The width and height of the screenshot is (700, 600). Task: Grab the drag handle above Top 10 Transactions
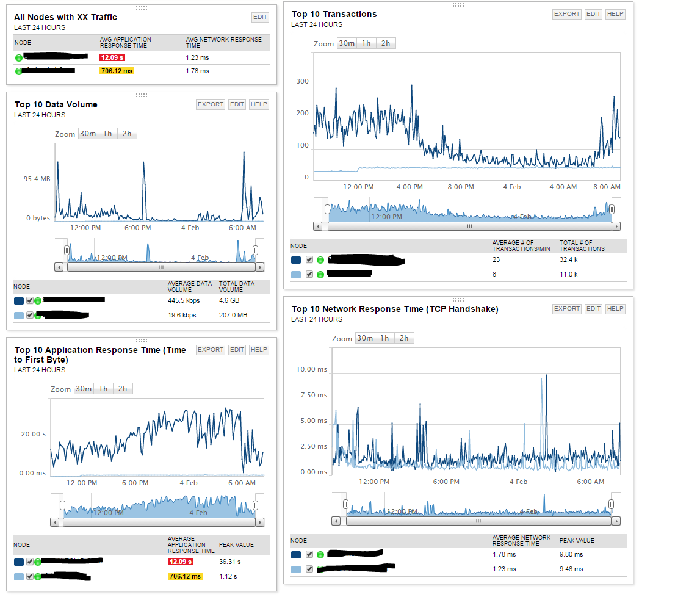458,5
